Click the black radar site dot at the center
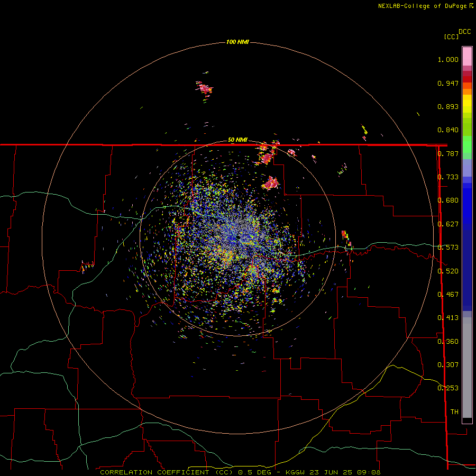Viewport: 476px width, 476px height. click(x=239, y=237)
